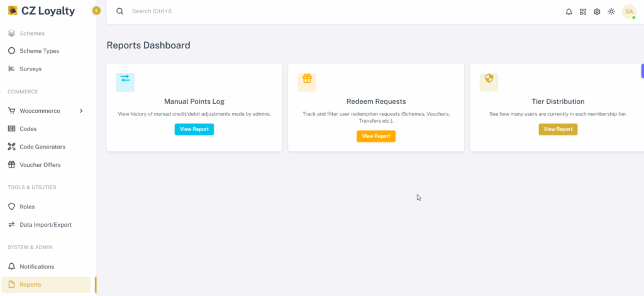The width and height of the screenshot is (644, 296).
Task: Expand the Woocommerce submenu arrow
Action: [x=81, y=111]
